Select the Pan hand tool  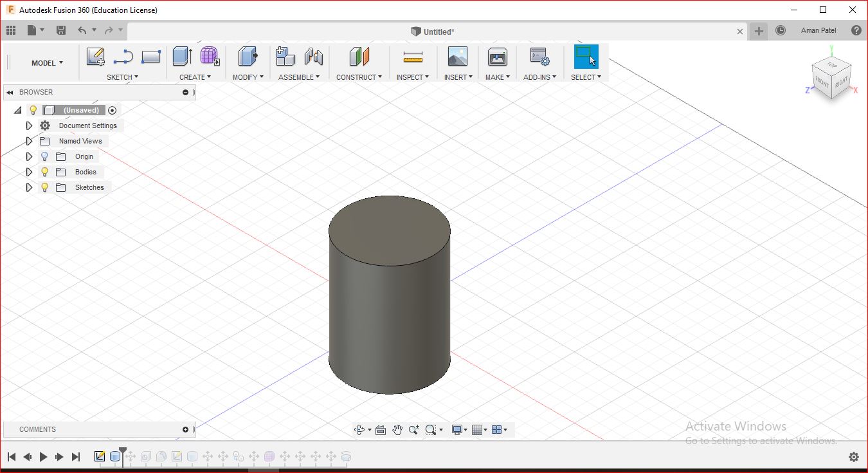397,430
